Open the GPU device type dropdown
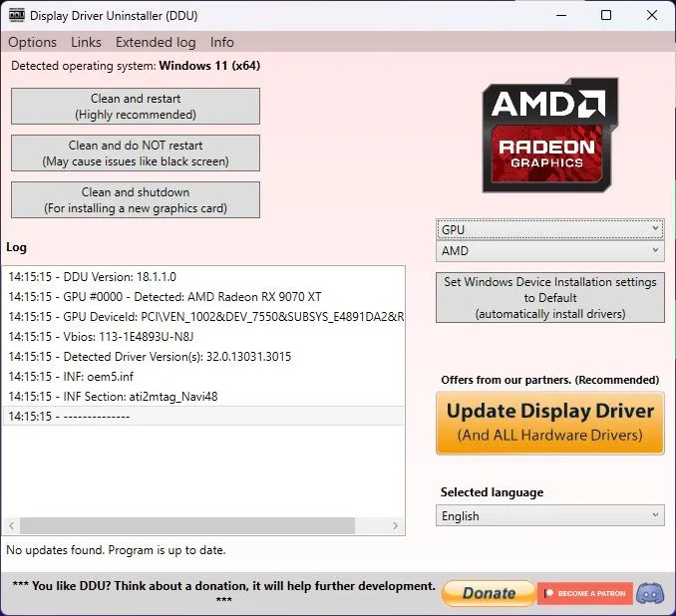The width and height of the screenshot is (676, 616). coord(549,228)
